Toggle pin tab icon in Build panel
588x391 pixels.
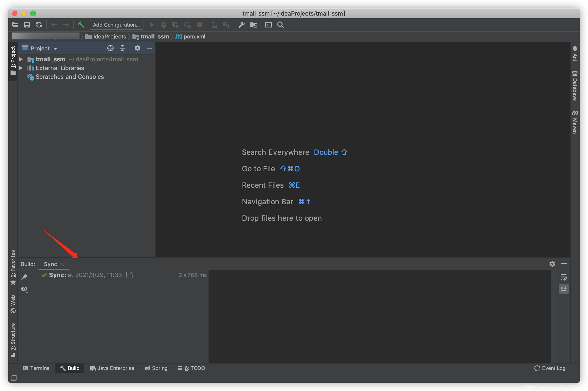tap(25, 277)
